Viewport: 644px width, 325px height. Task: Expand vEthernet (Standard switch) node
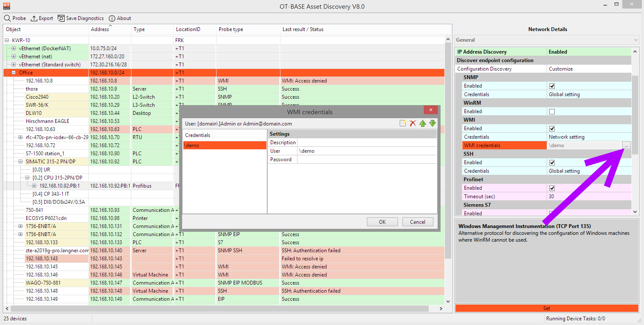[x=14, y=65]
